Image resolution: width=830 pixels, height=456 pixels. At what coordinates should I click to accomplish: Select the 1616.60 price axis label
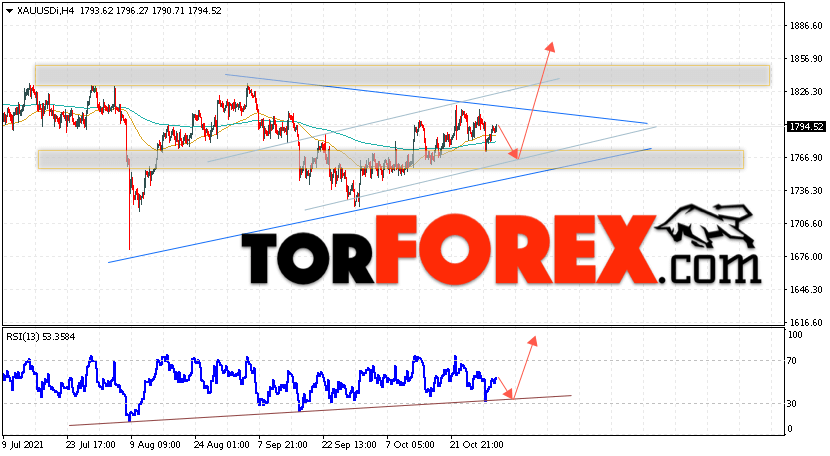pos(806,323)
